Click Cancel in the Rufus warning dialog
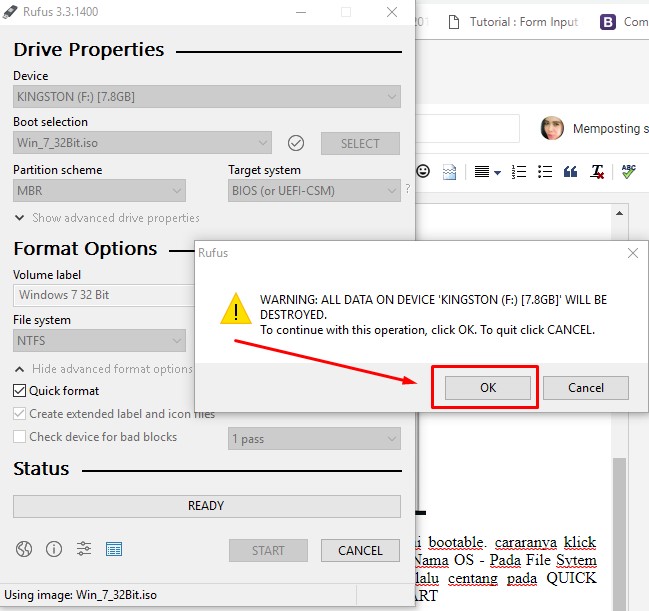649x611 pixels. pyautogui.click(x=585, y=387)
